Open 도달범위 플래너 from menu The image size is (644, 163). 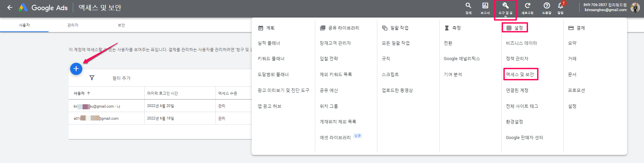coord(273,75)
